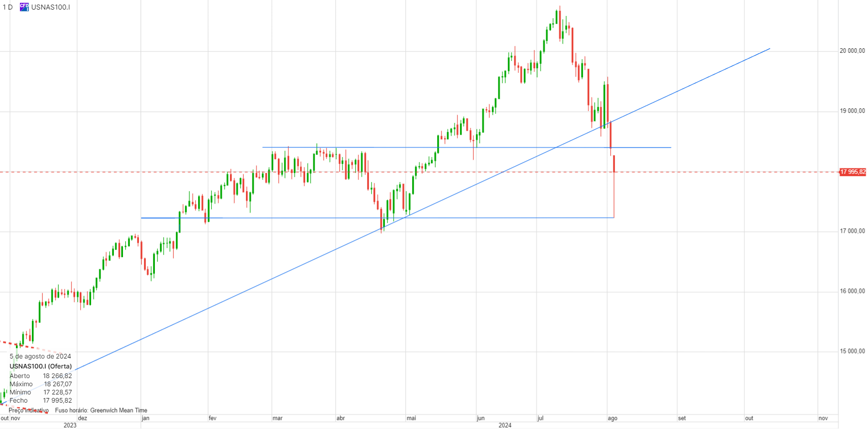Select the 'ago' month on the time axis
The image size is (868, 429).
tap(613, 418)
